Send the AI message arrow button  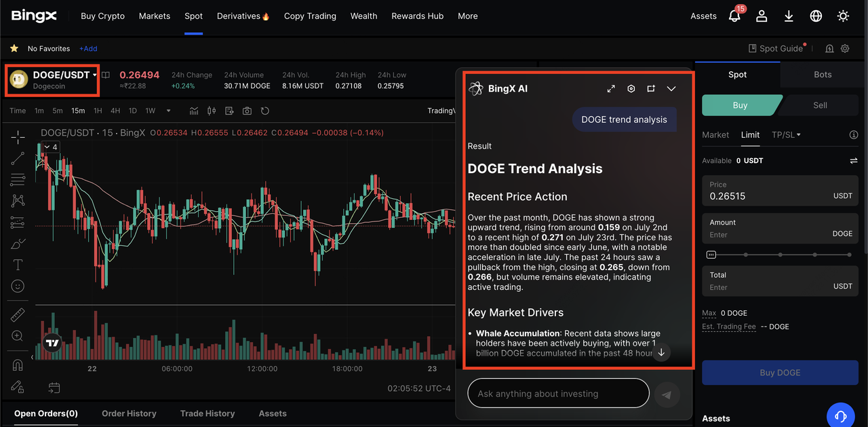[x=667, y=394]
